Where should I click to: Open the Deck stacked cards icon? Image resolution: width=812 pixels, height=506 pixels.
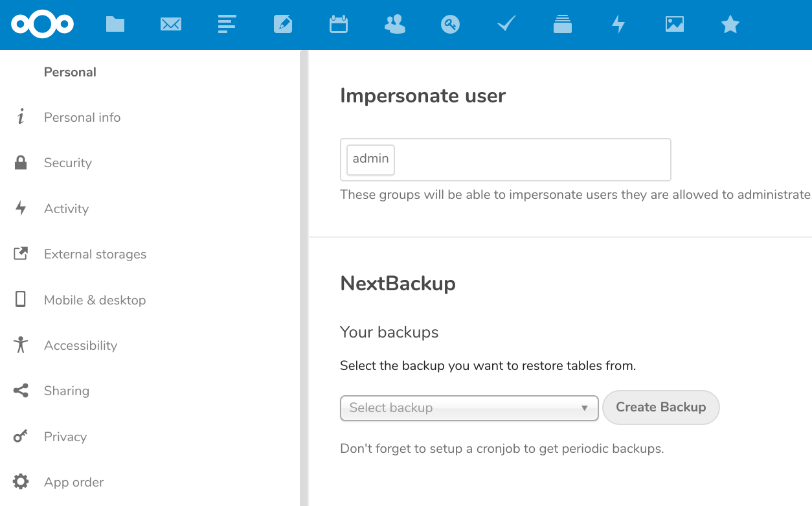563,25
